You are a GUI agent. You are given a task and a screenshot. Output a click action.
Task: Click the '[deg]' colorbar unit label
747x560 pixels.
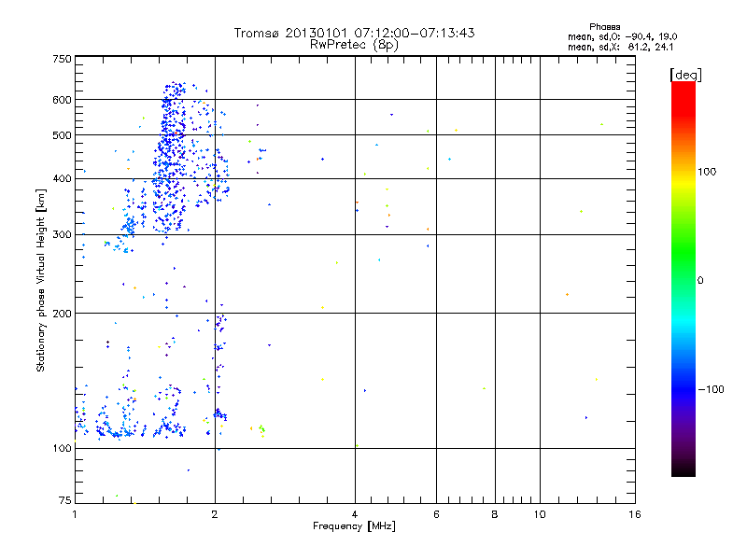coord(685,75)
